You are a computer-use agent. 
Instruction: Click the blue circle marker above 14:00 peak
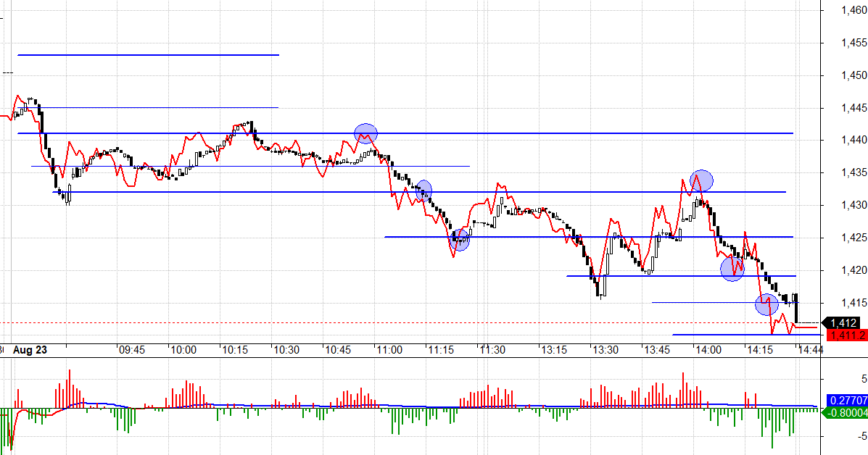pos(701,180)
